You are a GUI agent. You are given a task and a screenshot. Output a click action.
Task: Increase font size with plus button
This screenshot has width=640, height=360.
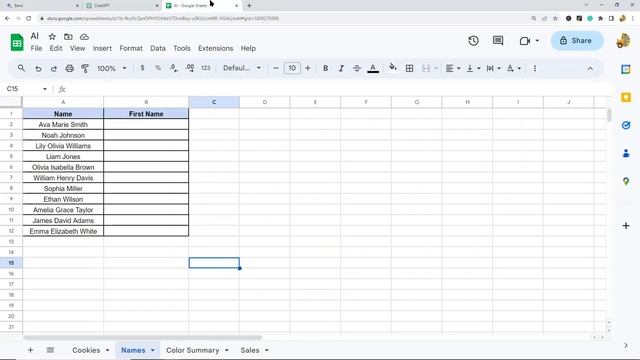308,68
